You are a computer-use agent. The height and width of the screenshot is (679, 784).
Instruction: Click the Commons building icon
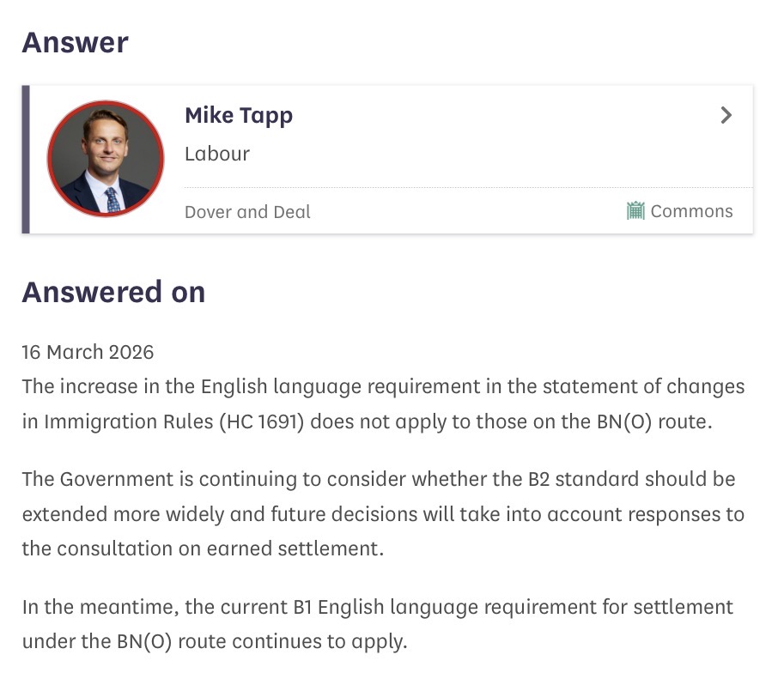click(635, 210)
